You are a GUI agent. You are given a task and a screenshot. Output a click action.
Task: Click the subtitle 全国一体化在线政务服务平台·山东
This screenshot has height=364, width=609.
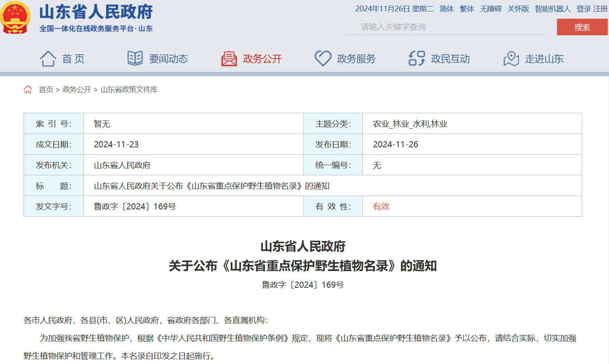coord(96,28)
